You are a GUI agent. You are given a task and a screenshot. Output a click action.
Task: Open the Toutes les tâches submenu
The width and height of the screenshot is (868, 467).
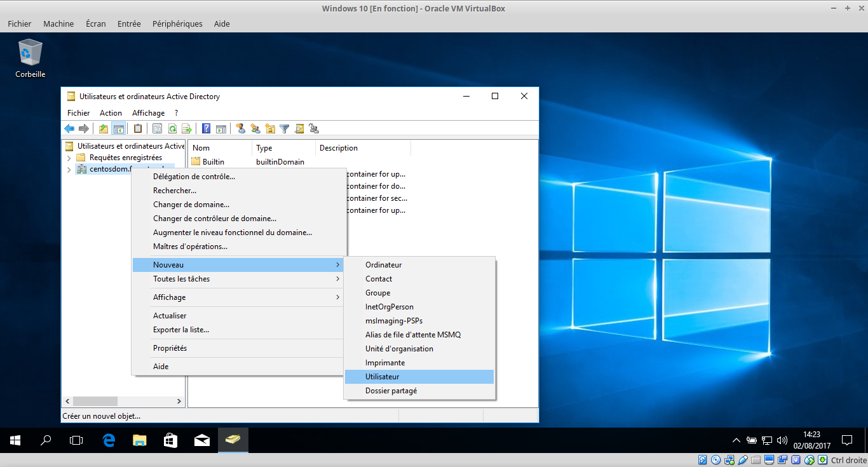pos(238,279)
